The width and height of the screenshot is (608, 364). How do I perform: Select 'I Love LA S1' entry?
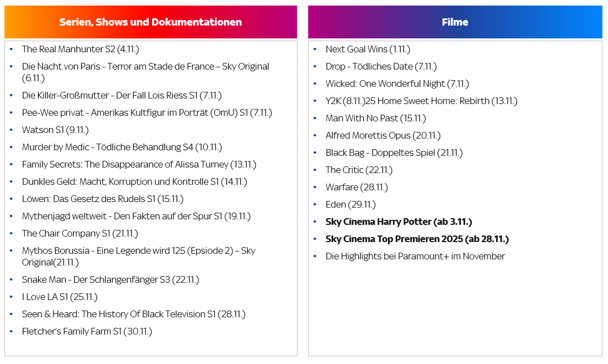[60, 297]
